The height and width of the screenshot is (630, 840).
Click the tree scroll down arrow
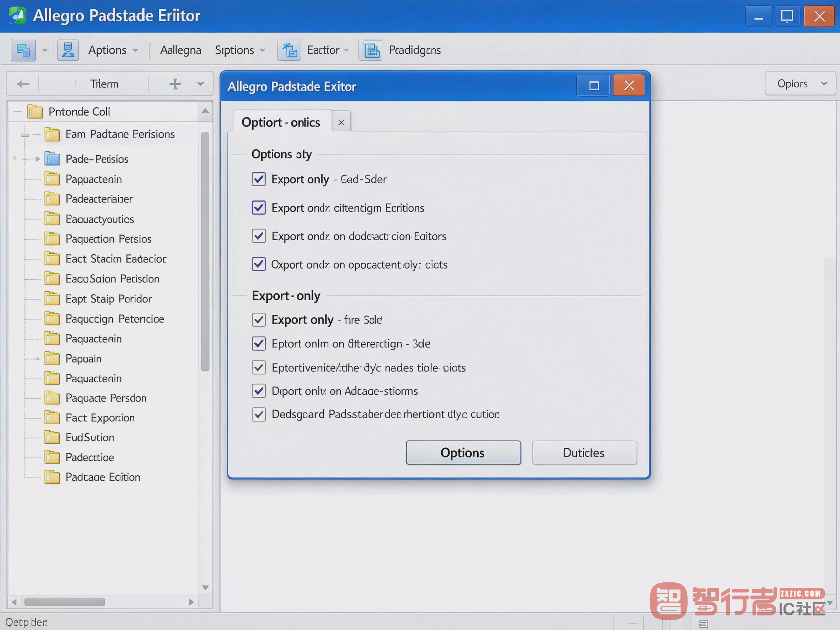point(205,587)
